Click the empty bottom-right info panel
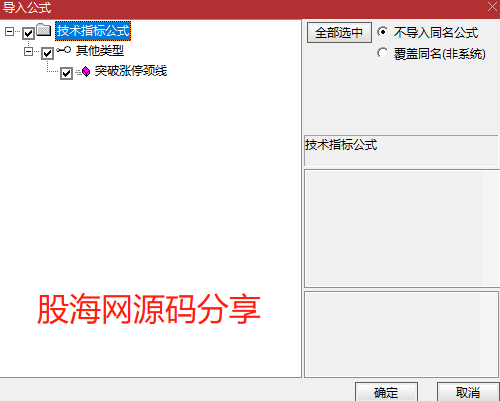Image resolution: width=500 pixels, height=401 pixels. 401,334
